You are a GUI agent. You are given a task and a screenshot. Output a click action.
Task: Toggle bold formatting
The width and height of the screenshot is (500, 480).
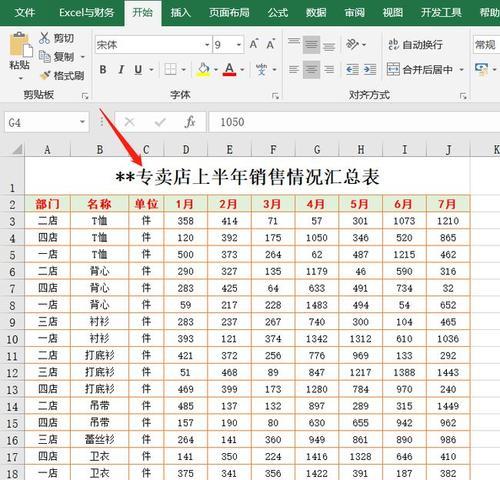point(103,70)
